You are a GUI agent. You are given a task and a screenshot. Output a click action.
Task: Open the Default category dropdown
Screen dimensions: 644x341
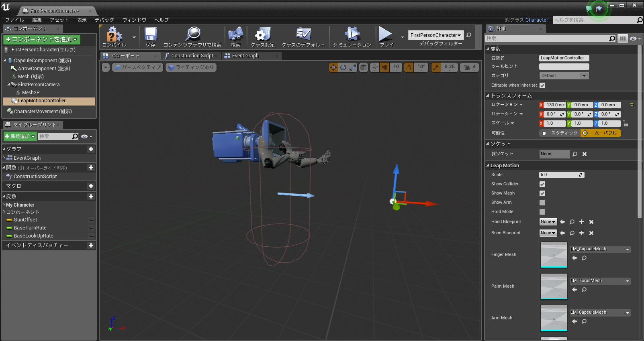564,76
